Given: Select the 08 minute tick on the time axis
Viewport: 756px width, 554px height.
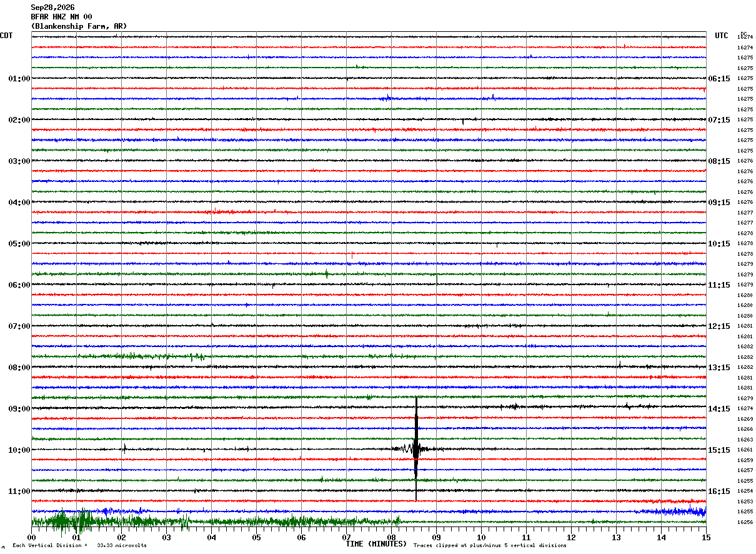Looking at the screenshot, I should coord(392,537).
